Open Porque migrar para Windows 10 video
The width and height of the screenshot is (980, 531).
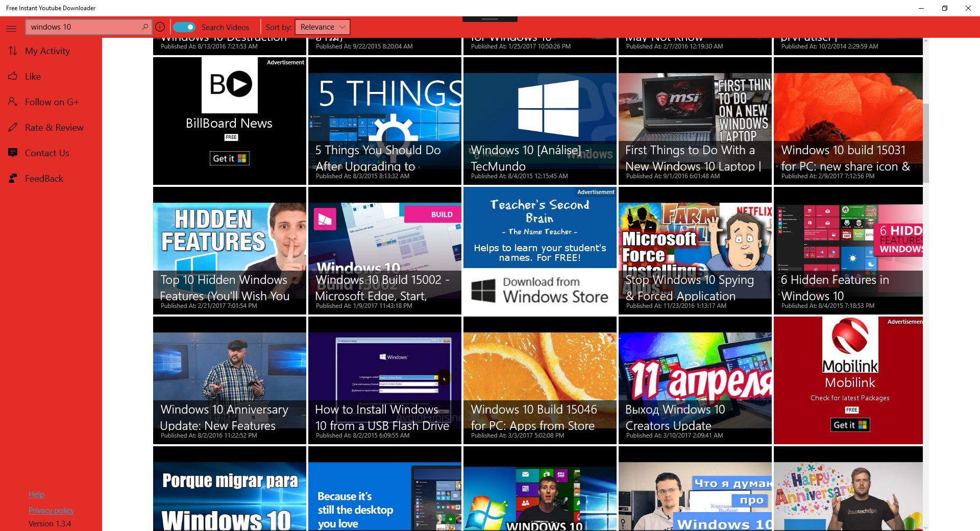click(230, 489)
